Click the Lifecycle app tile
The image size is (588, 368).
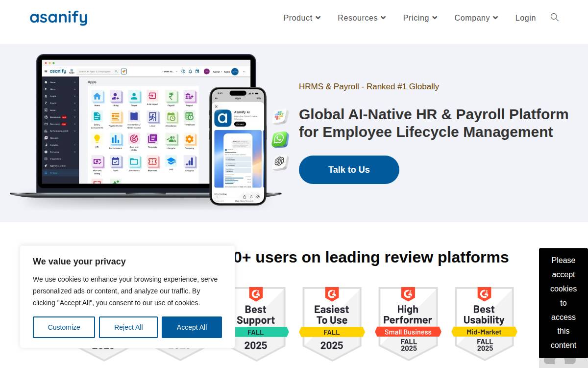171,140
